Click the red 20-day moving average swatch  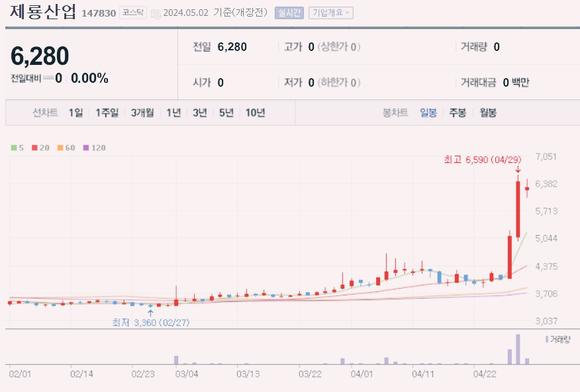pyautogui.click(x=34, y=148)
